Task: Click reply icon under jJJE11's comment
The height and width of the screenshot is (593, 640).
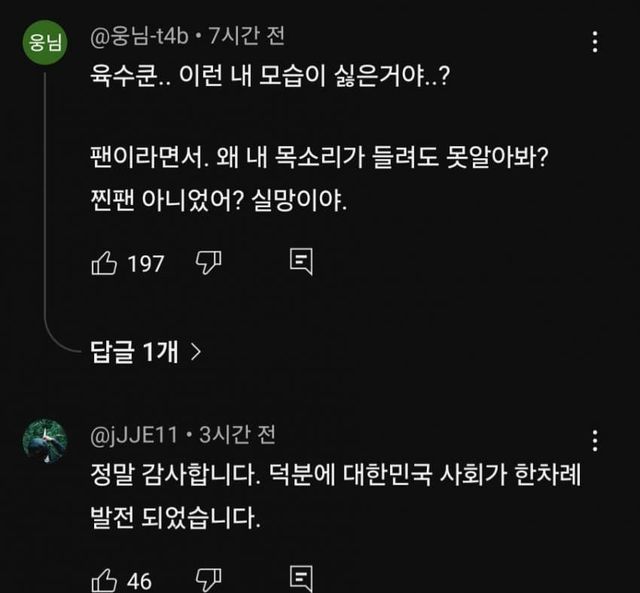Action: [x=301, y=579]
